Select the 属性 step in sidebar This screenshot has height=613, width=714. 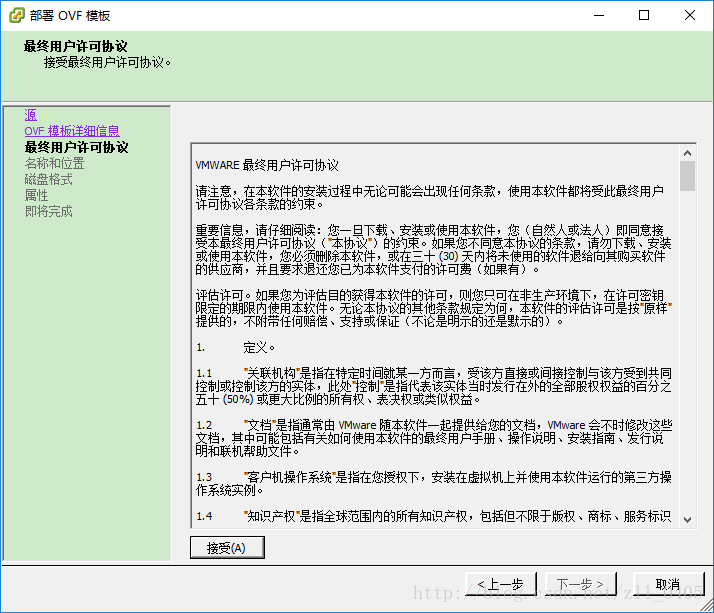tap(36, 195)
